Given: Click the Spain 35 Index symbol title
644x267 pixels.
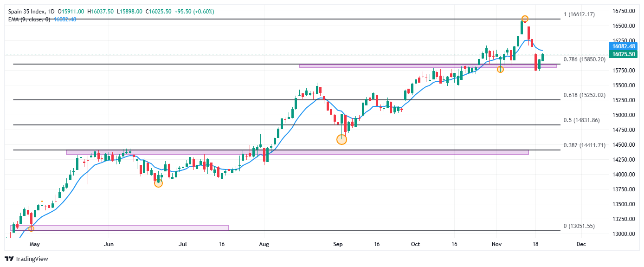Looking at the screenshot, I should (27, 11).
